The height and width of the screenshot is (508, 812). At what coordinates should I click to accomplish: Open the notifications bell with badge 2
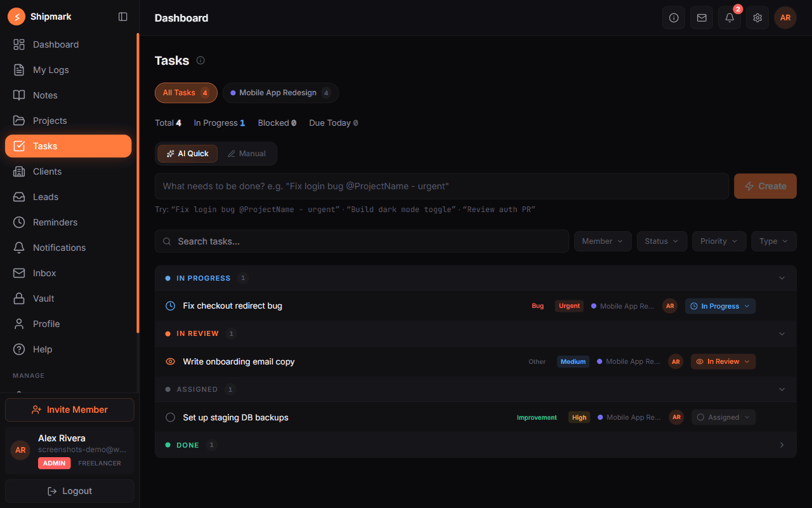click(x=730, y=18)
